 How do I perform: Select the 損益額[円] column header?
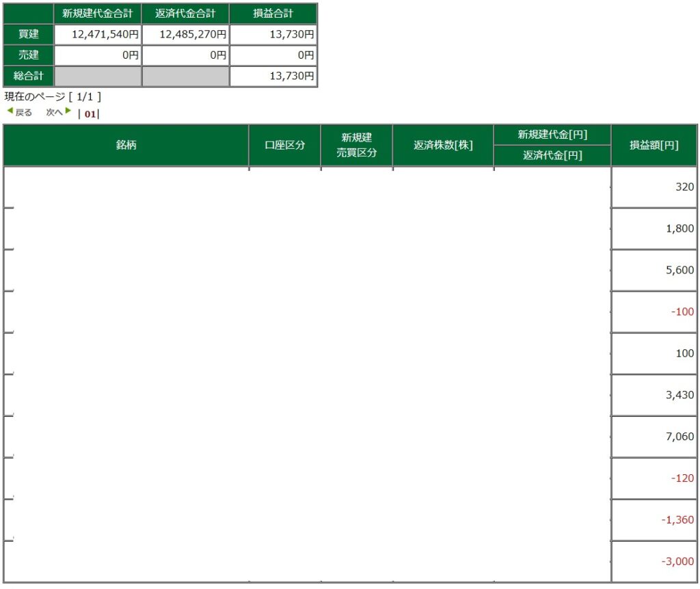pyautogui.click(x=654, y=145)
